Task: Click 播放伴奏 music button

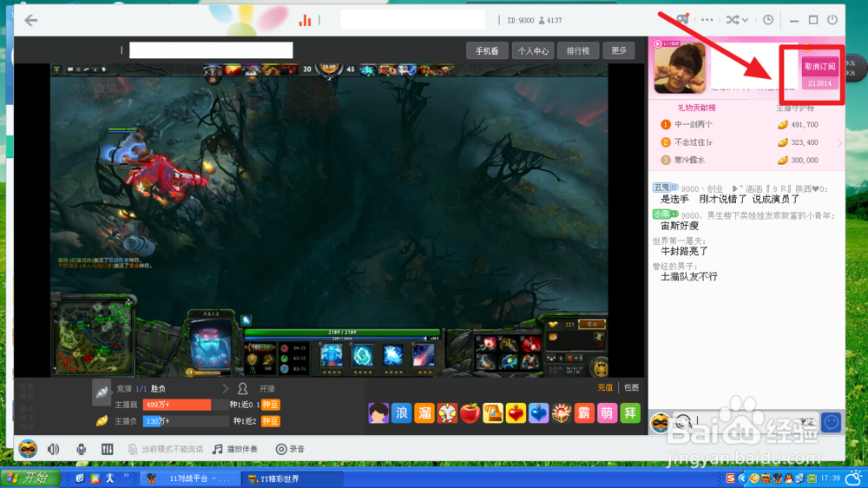Action: (235, 449)
